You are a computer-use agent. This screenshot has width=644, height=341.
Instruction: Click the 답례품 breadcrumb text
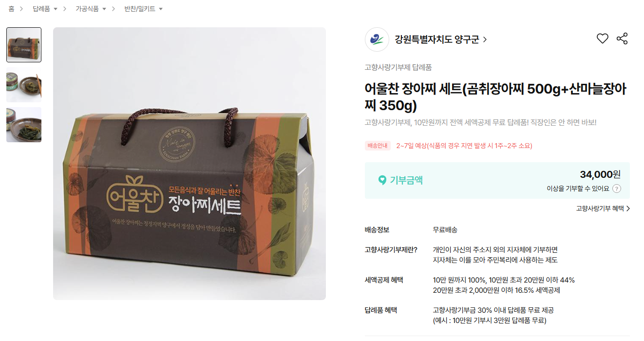point(41,9)
